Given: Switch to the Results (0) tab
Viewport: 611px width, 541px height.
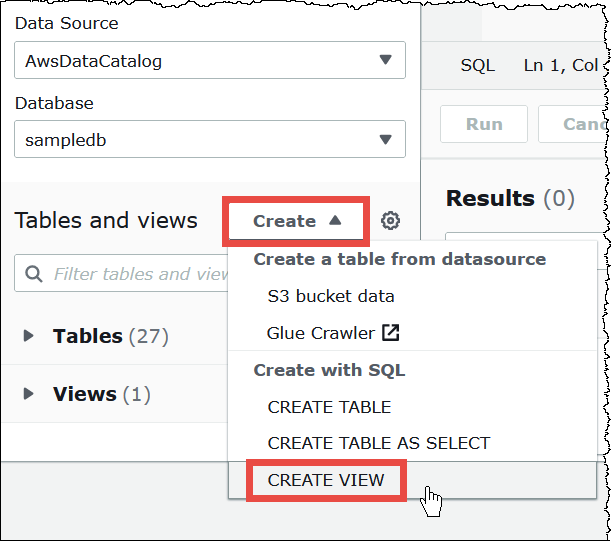Looking at the screenshot, I should [x=510, y=198].
